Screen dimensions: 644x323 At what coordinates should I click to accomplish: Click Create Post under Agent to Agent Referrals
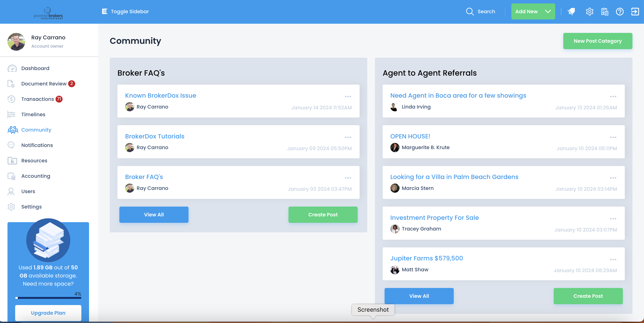tap(588, 296)
